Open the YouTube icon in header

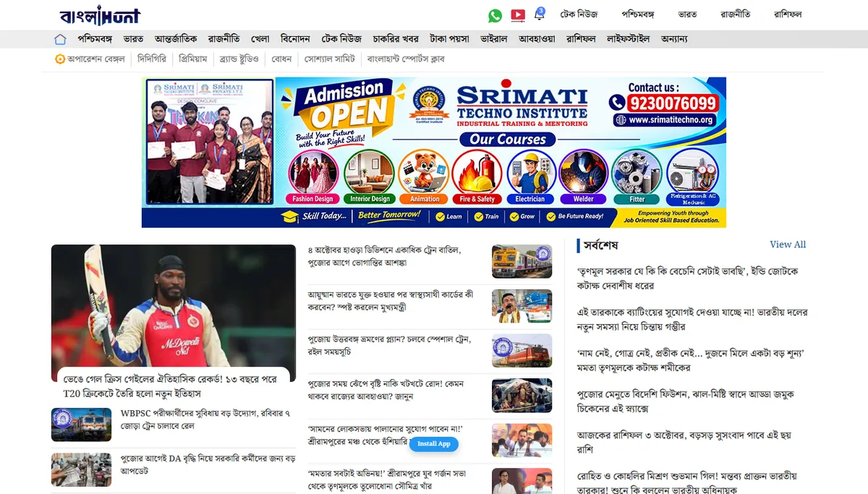coord(518,15)
